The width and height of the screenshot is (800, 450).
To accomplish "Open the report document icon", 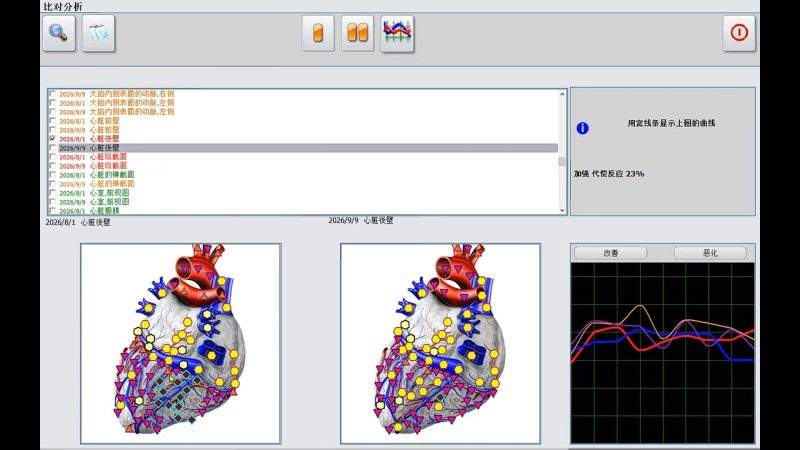I will click(x=98, y=33).
